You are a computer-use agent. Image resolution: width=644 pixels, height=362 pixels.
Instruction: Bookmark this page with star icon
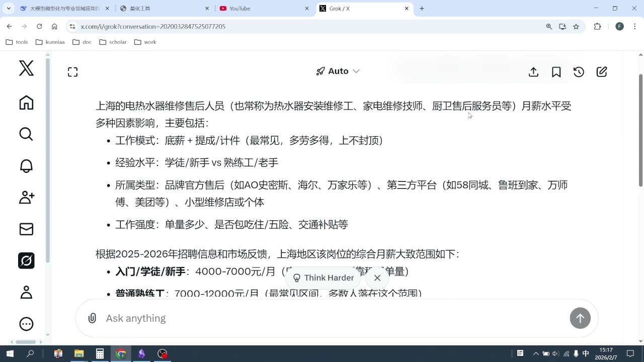tap(576, 27)
